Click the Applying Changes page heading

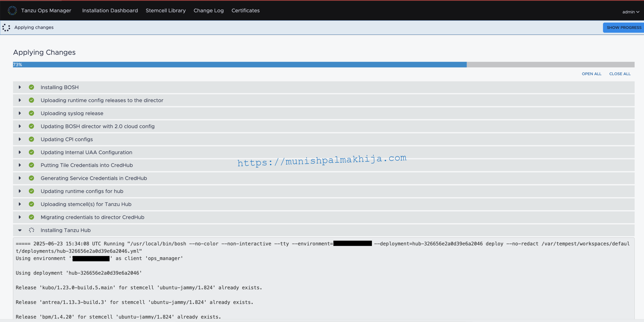(44, 52)
